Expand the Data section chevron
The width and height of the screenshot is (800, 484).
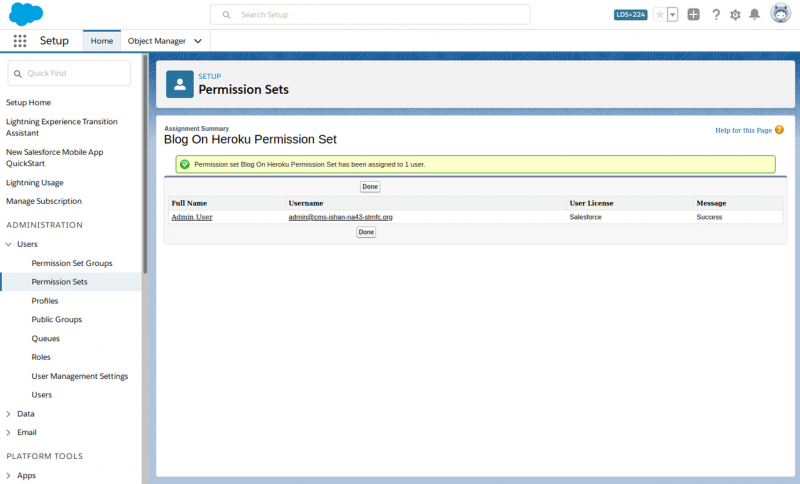(8, 414)
